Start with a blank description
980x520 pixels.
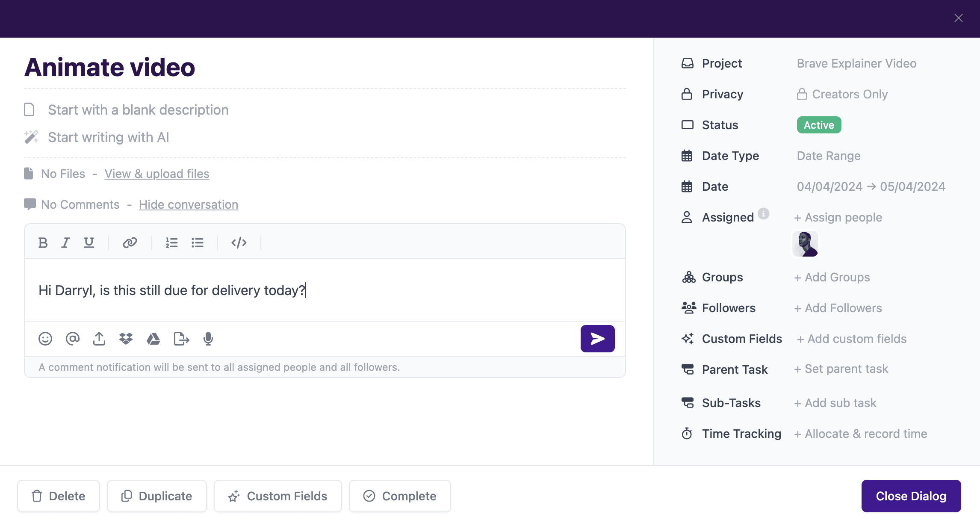138,110
